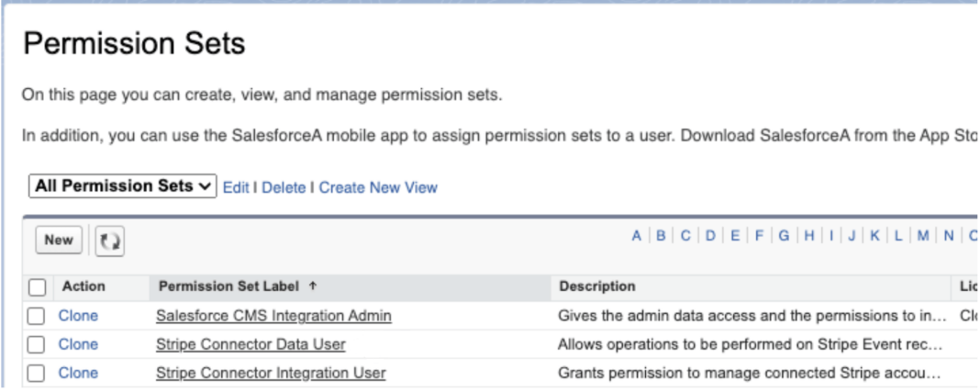Sort by the Description column header
980x392 pixels.
click(596, 287)
